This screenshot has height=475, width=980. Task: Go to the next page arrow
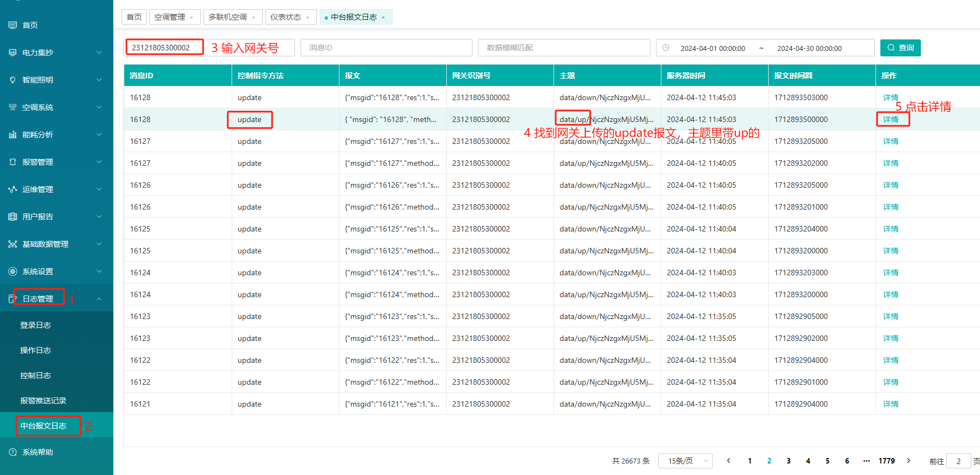click(x=908, y=461)
